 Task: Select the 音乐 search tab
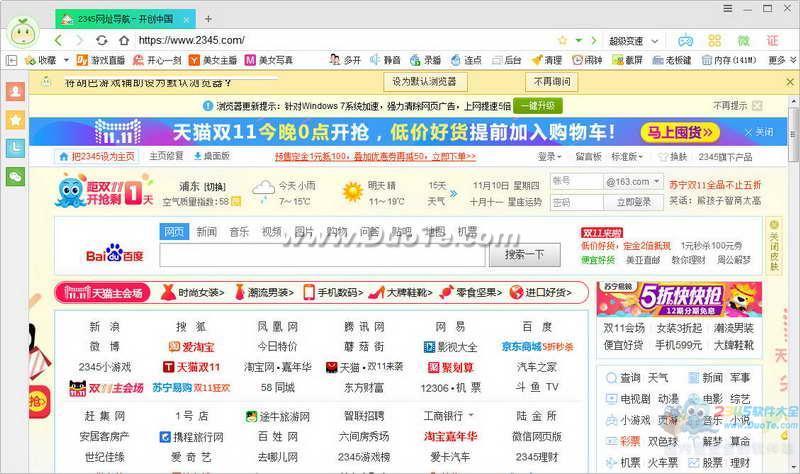pos(239,232)
